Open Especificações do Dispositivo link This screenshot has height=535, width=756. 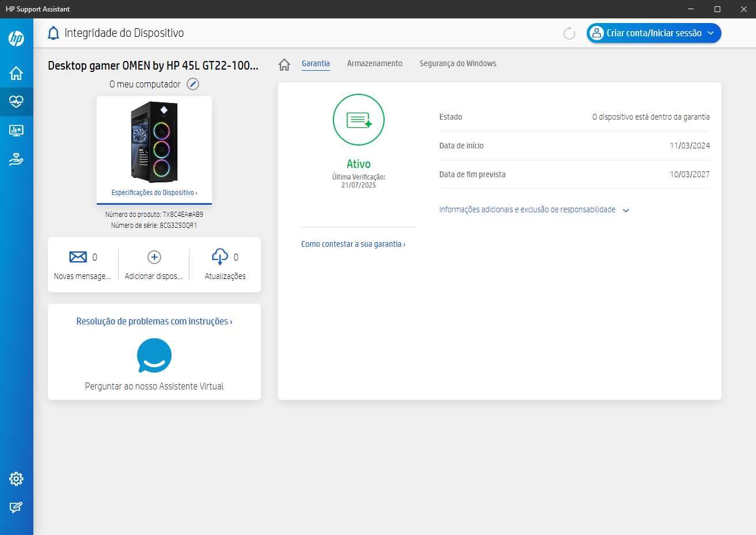click(x=154, y=193)
